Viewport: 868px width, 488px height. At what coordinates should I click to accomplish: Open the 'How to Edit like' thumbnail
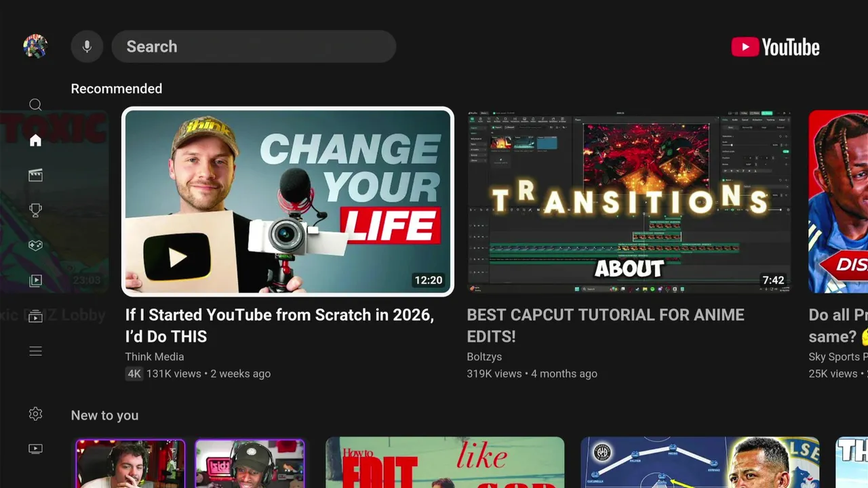(x=445, y=462)
